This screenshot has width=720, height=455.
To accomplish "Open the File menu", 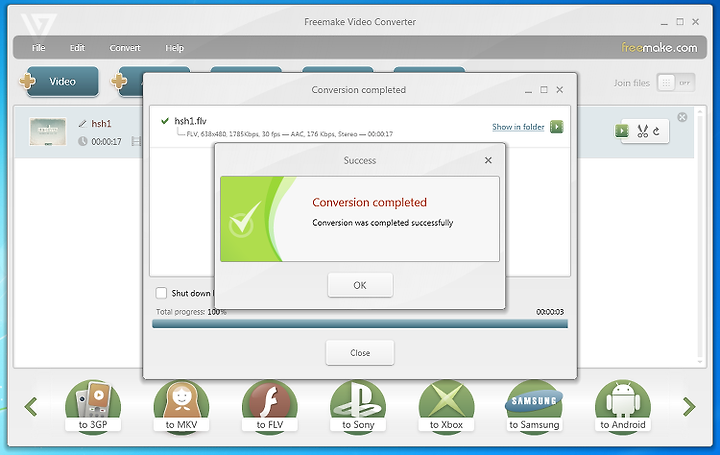I will (x=39, y=48).
